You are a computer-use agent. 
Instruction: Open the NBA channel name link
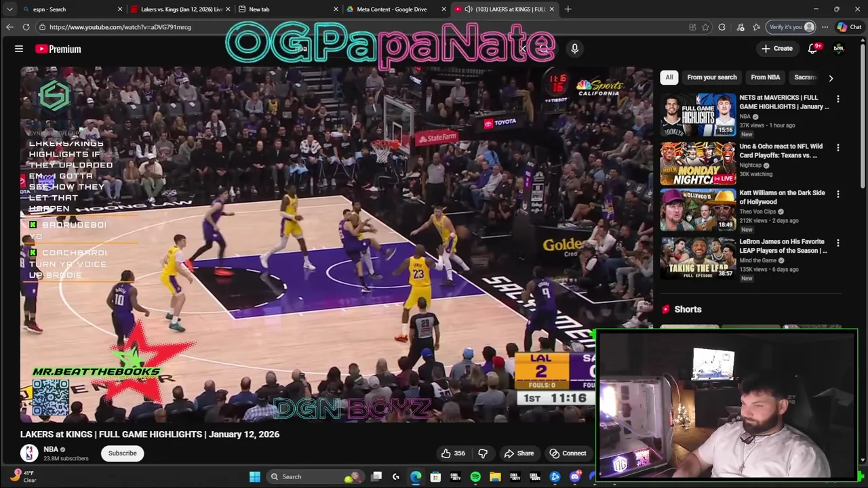coord(51,449)
